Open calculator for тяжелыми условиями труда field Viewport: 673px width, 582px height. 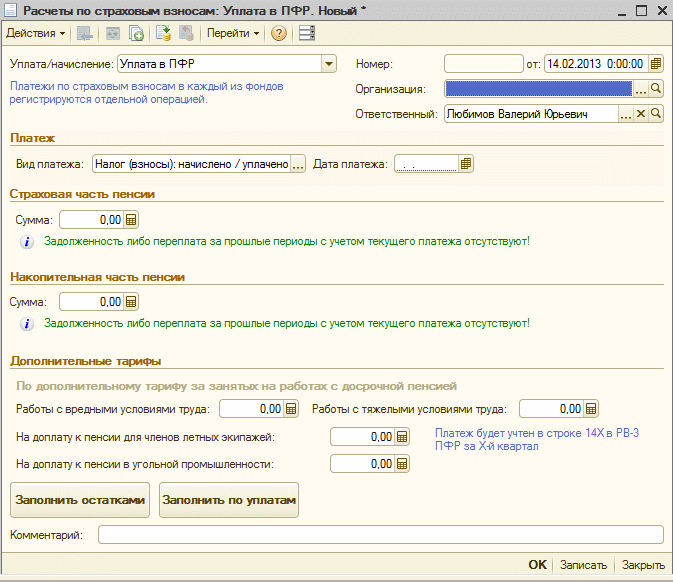click(x=591, y=409)
